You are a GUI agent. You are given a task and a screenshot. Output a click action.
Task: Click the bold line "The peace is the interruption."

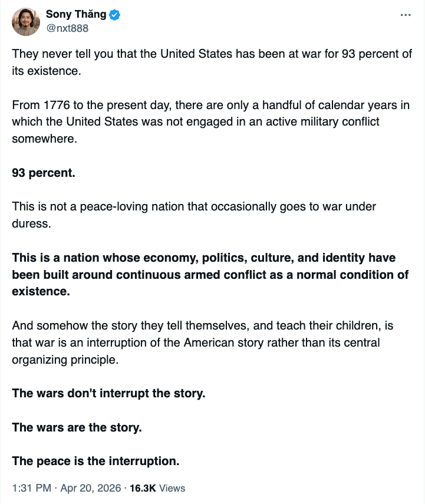(95, 461)
